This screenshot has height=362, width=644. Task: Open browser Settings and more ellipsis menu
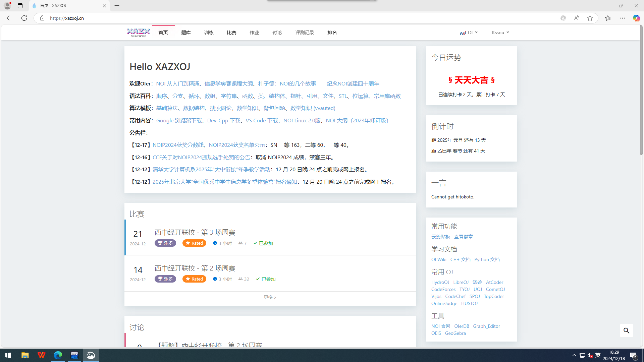coord(622,18)
